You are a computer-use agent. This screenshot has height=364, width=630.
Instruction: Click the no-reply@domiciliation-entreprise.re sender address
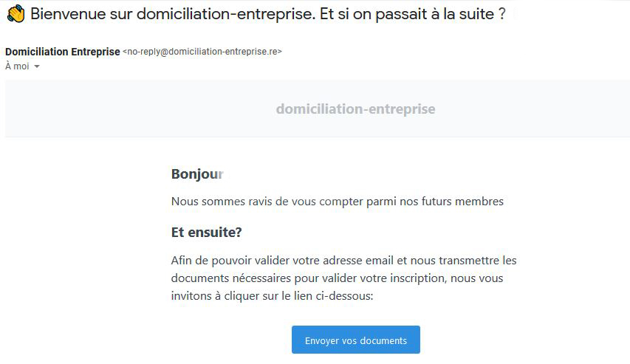[x=202, y=52]
